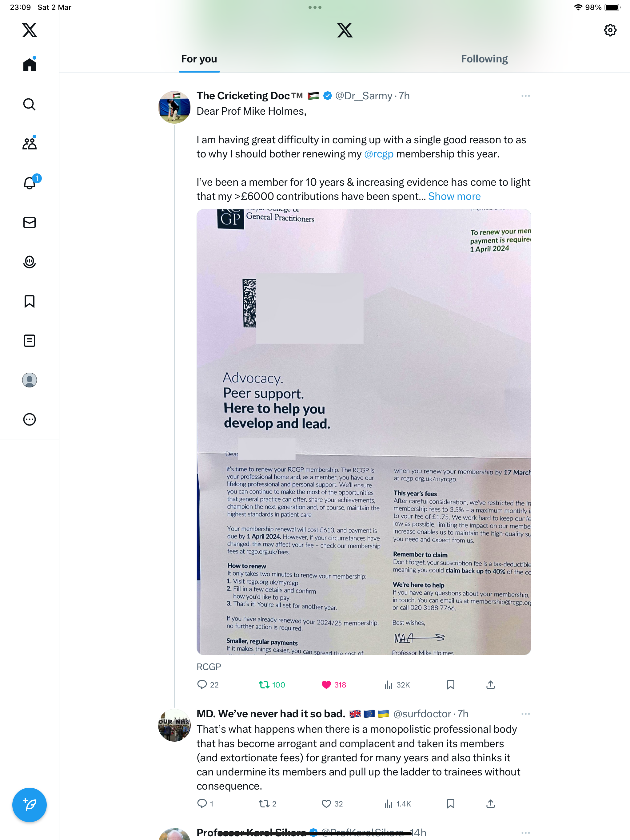
Task: Open the @rcgp mention link
Action: [x=378, y=154]
